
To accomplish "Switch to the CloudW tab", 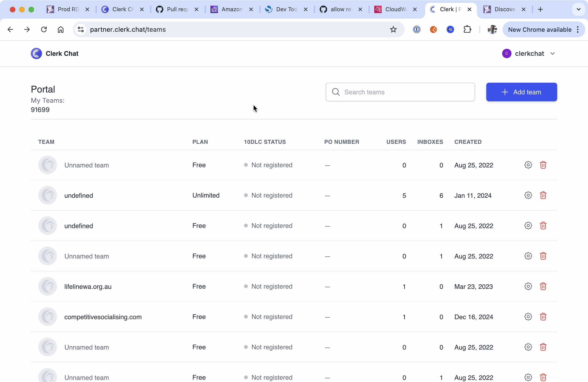I will pyautogui.click(x=391, y=9).
